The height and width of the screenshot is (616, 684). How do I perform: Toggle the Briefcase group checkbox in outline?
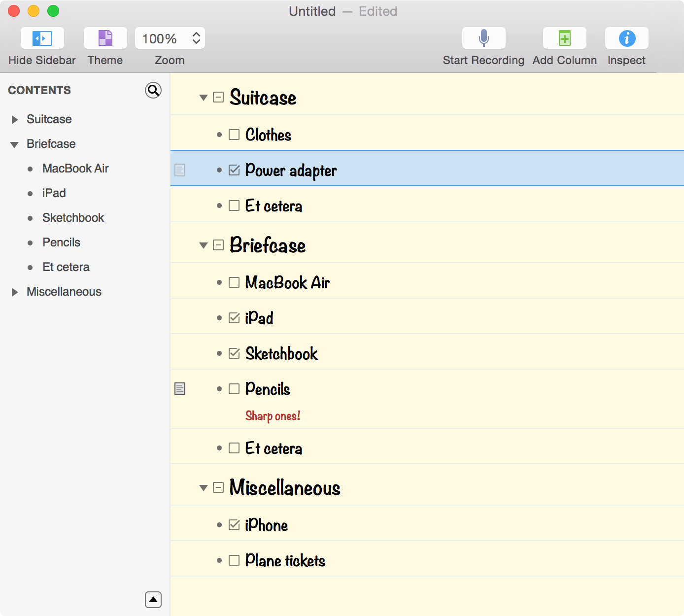218,245
